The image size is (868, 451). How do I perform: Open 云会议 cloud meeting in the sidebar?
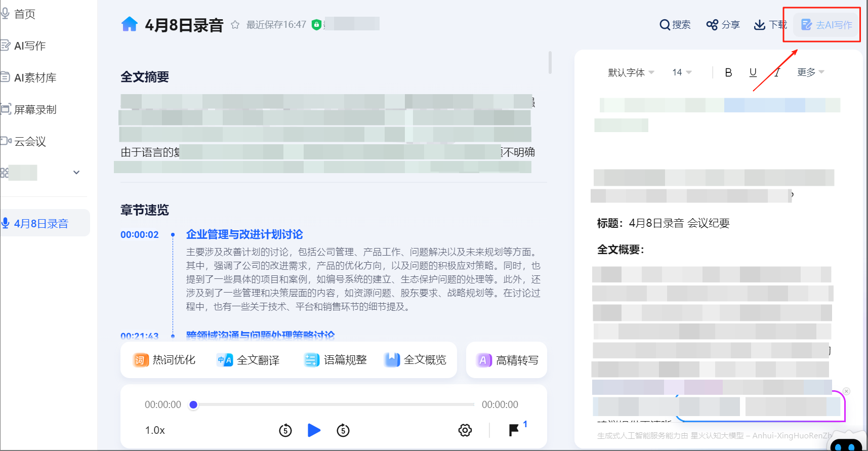pyautogui.click(x=23, y=141)
